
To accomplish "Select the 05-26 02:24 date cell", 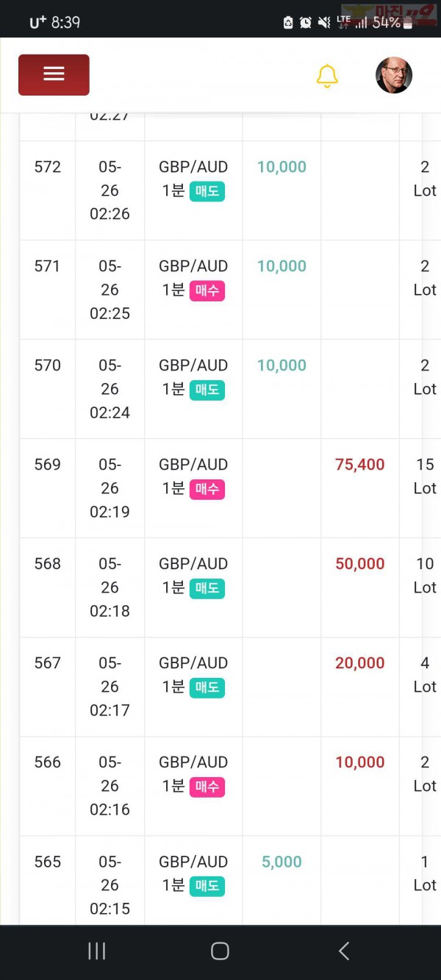I will click(110, 389).
